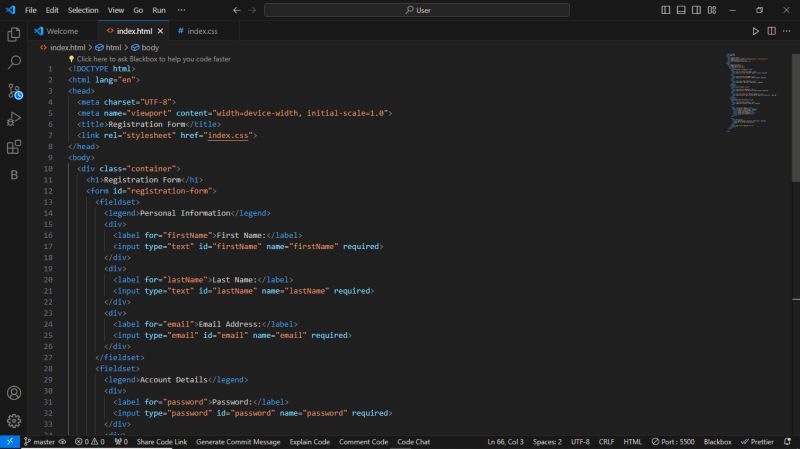Viewport: 800px width, 449px height.
Task: Open editor More Actions ellipsis
Action: [x=786, y=31]
